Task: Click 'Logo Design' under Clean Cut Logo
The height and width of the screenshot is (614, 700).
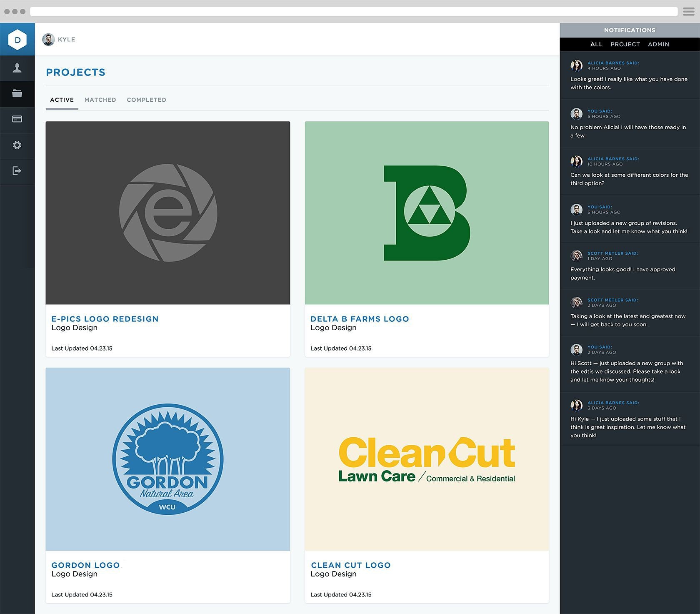Action: [333, 574]
